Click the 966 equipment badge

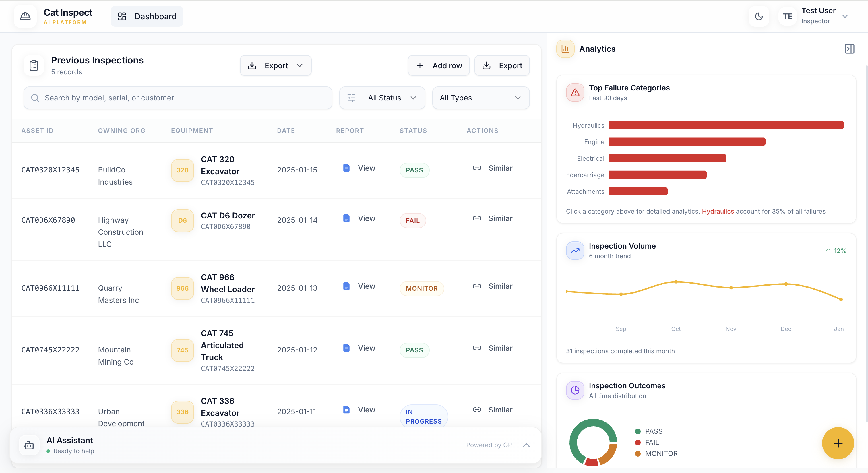pos(182,288)
